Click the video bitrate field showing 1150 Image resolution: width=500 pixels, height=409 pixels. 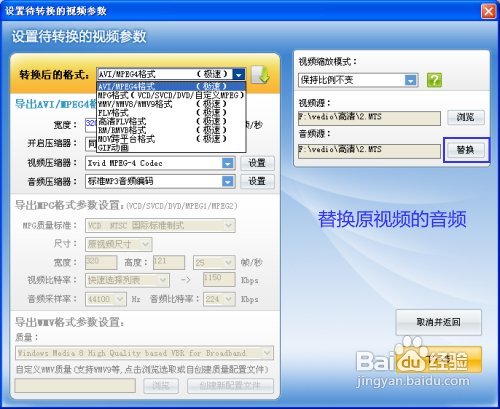(219, 280)
